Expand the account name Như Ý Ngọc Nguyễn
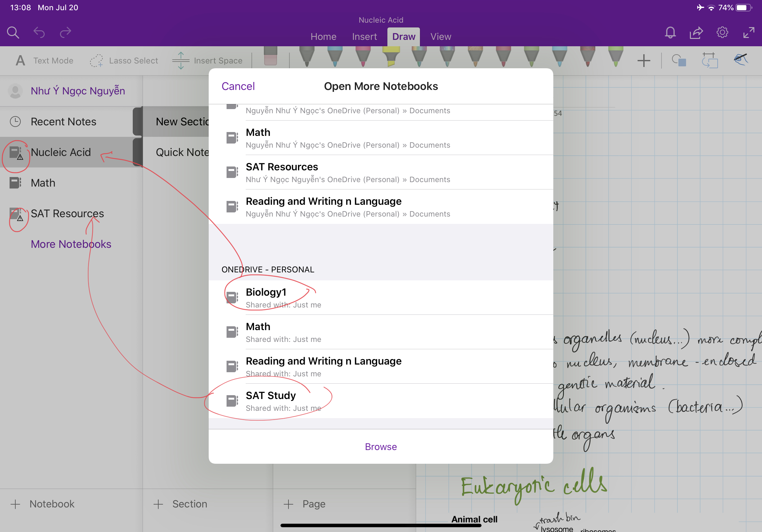The height and width of the screenshot is (532, 762). click(78, 91)
